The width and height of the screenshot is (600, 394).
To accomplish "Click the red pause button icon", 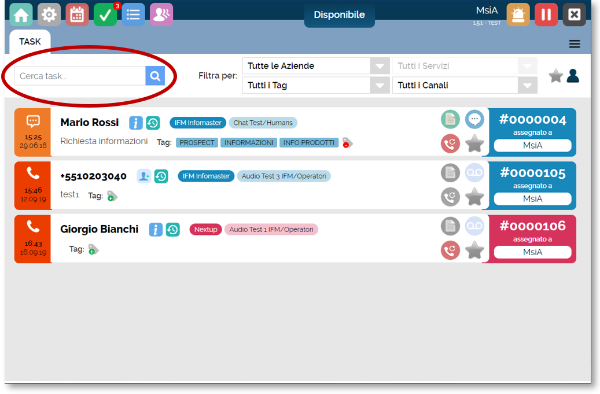I will pos(546,15).
